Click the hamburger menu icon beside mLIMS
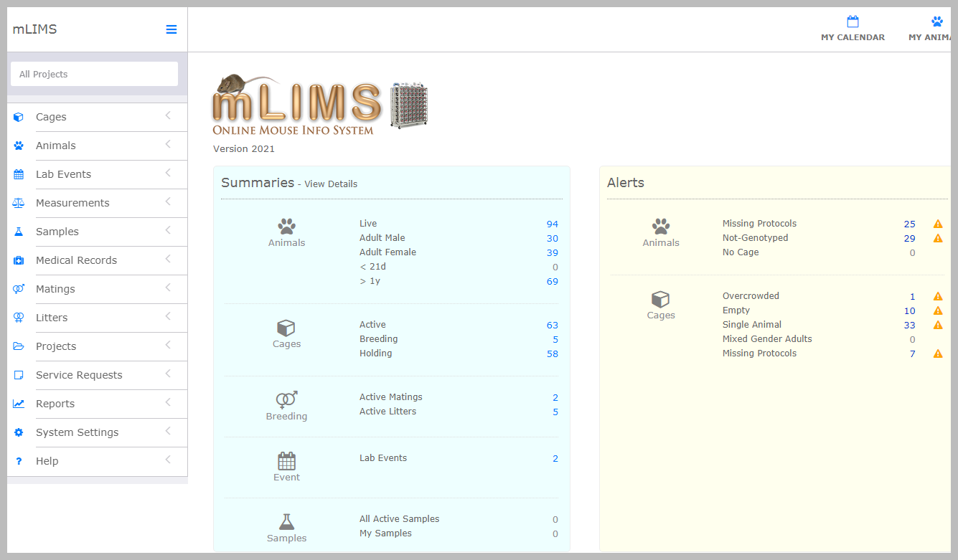958x560 pixels. [171, 29]
